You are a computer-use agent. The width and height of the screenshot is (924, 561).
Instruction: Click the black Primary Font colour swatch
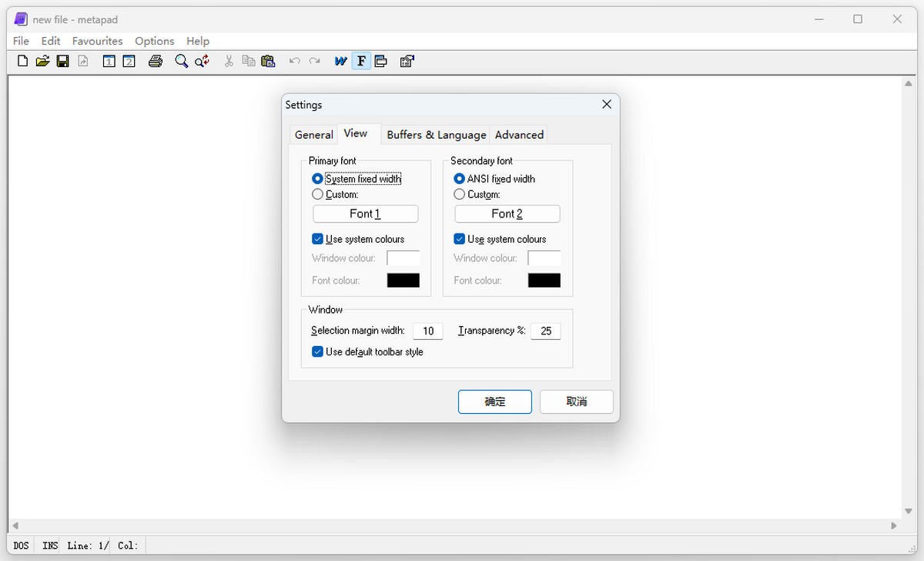coord(403,280)
